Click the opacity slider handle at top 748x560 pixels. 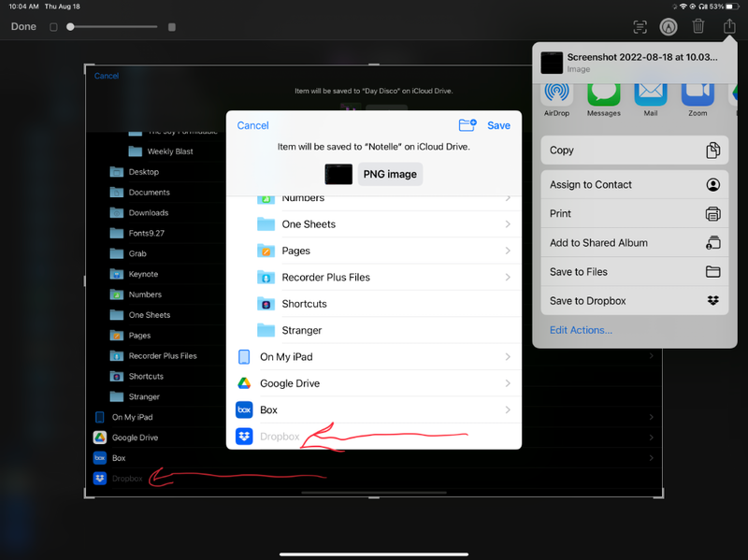click(x=71, y=27)
